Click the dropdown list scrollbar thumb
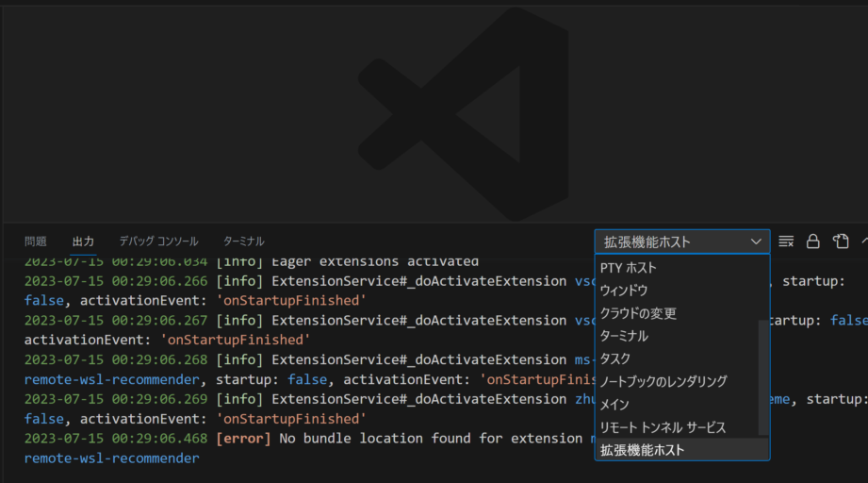 point(763,377)
